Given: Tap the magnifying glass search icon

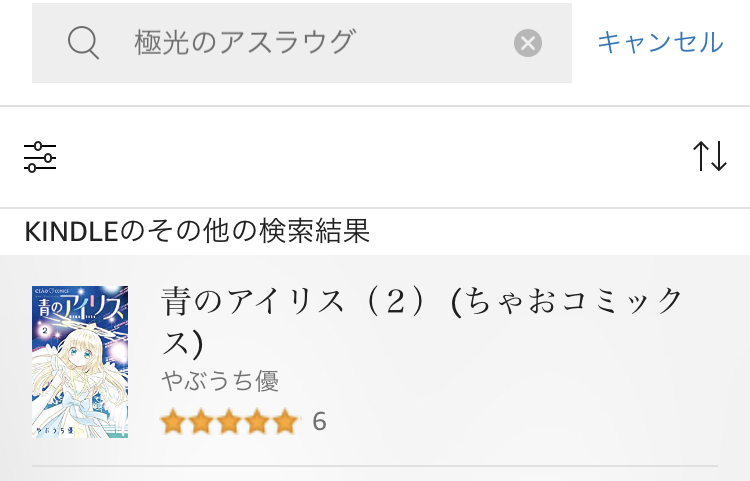Looking at the screenshot, I should point(83,42).
